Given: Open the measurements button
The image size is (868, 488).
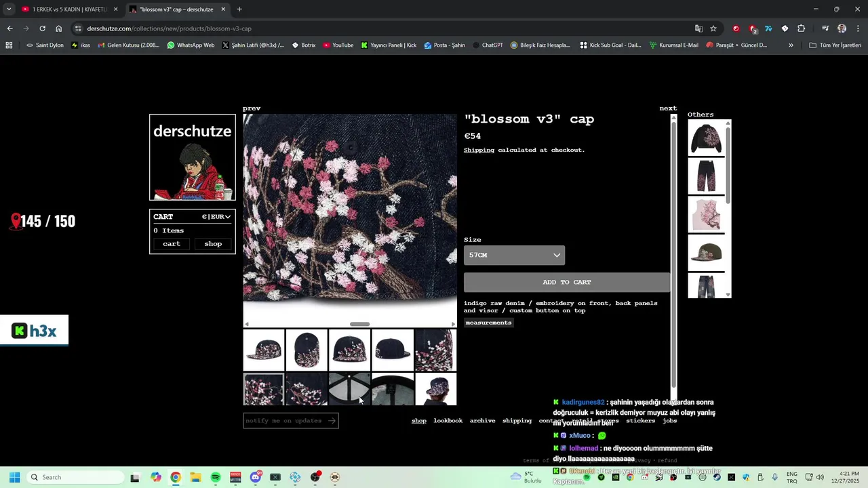Looking at the screenshot, I should (x=488, y=323).
